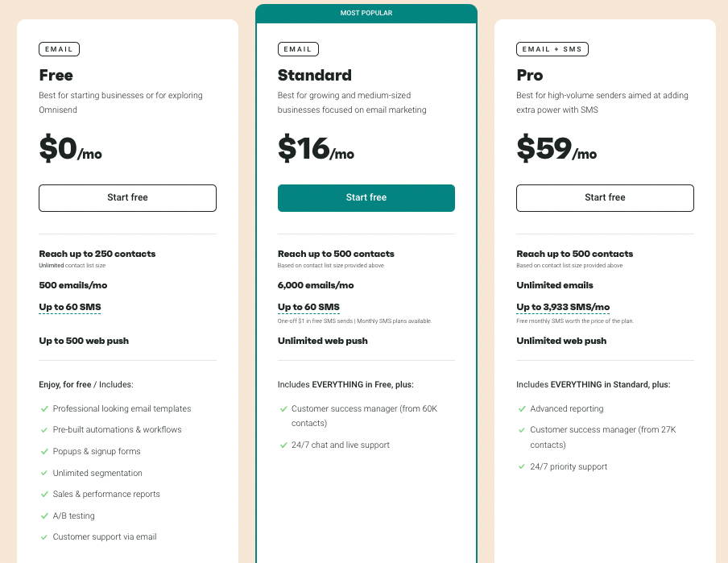The height and width of the screenshot is (563, 728).
Task: Click checkmark next to Popups & signup forms
Action: pyautogui.click(x=44, y=452)
